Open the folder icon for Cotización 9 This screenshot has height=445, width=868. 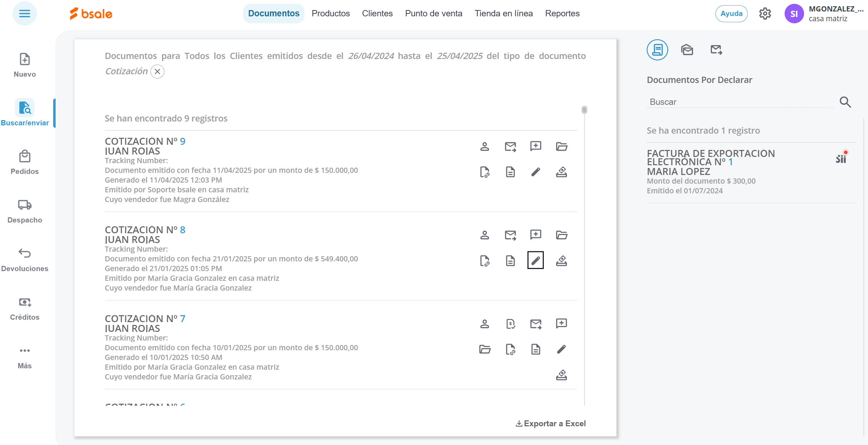coord(561,146)
